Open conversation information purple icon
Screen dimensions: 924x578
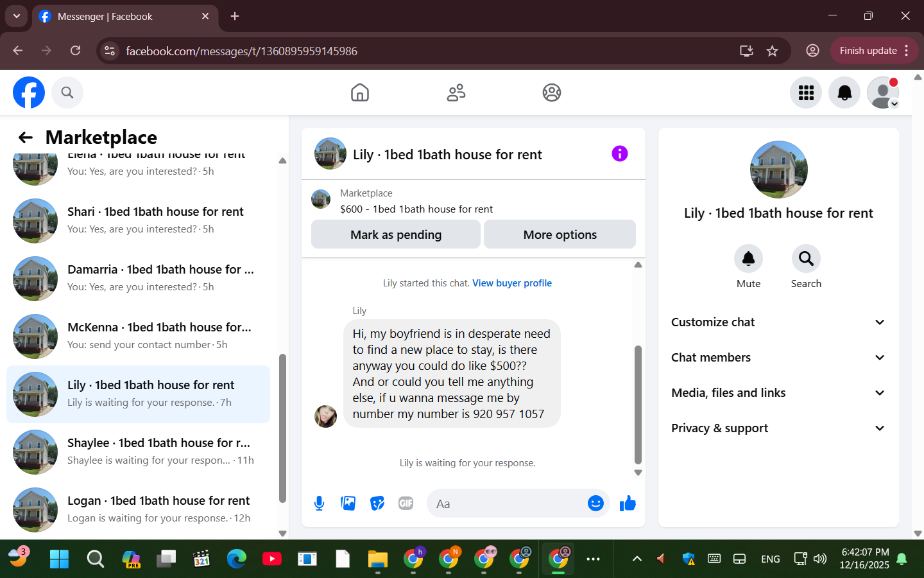pos(619,153)
